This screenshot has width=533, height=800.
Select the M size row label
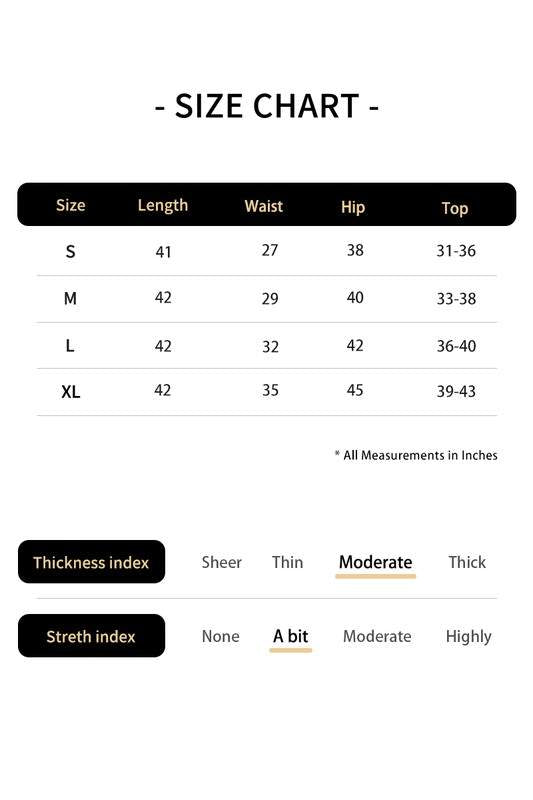coord(70,298)
